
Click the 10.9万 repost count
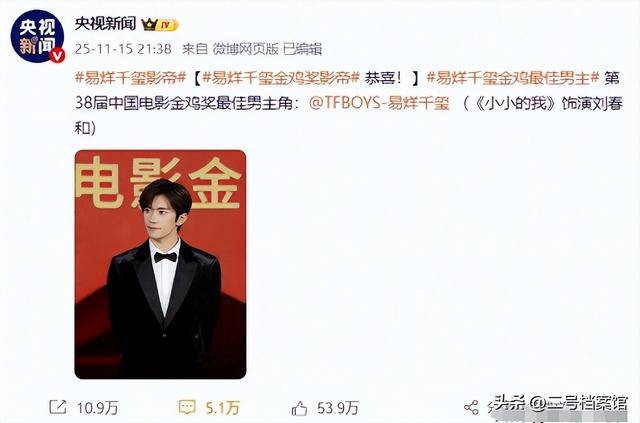98,407
